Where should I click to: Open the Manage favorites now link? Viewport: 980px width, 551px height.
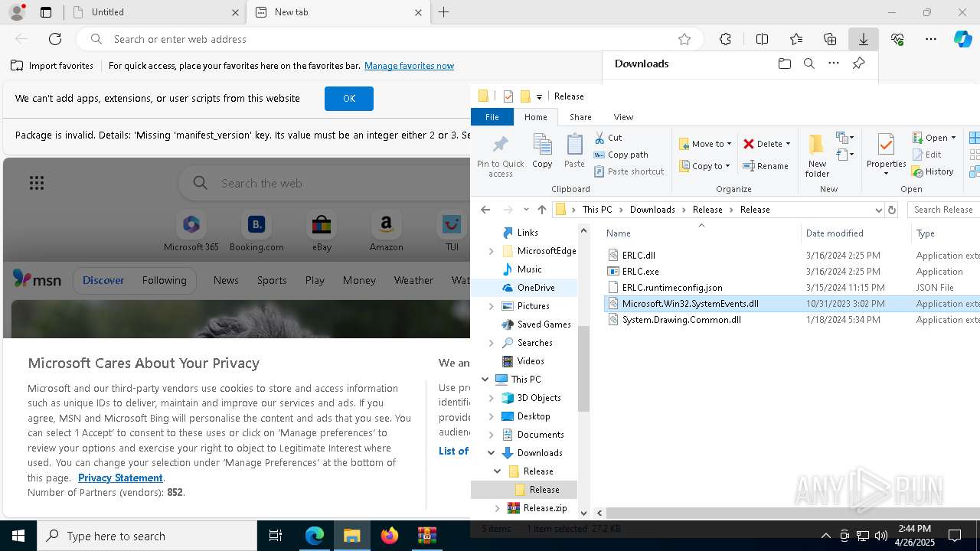point(409,66)
